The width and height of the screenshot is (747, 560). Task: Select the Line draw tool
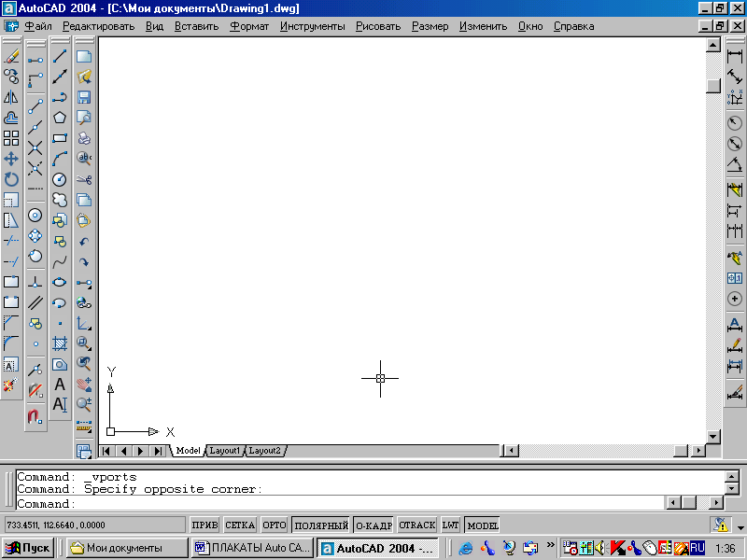click(x=60, y=56)
